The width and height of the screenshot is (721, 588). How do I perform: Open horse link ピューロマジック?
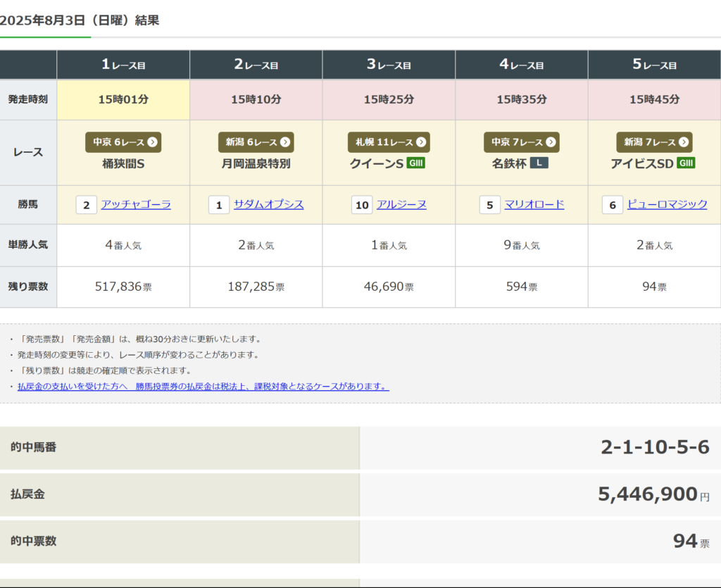(x=667, y=204)
